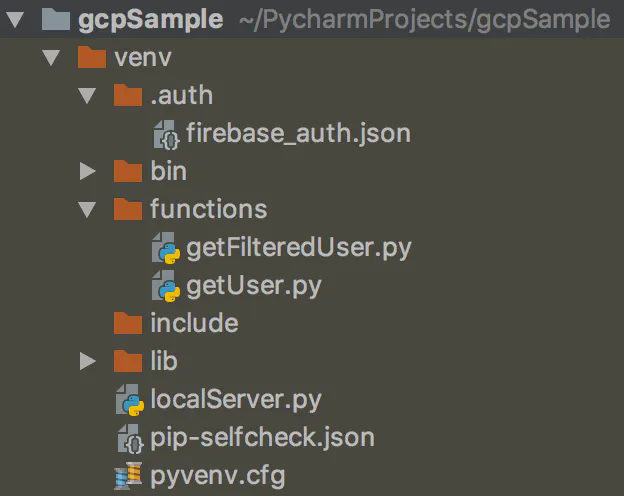The image size is (624, 496).
Task: Click the venv orange folder icon
Action: [x=92, y=57]
